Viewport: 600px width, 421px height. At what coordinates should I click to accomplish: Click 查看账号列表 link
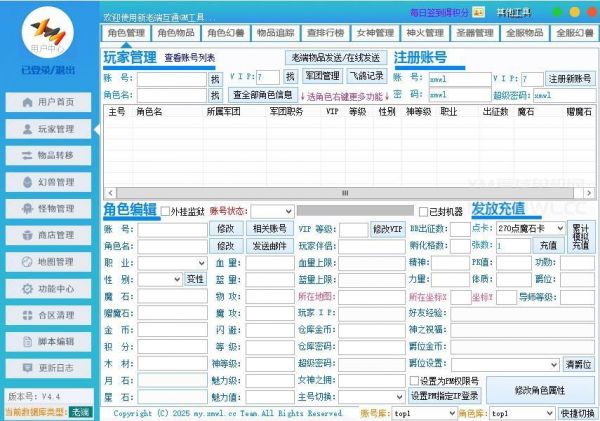click(190, 58)
